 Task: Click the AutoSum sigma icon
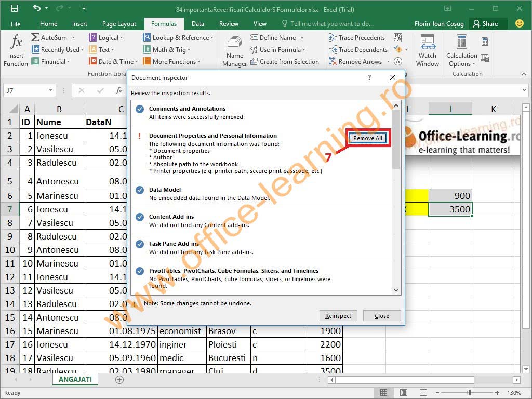pos(35,37)
